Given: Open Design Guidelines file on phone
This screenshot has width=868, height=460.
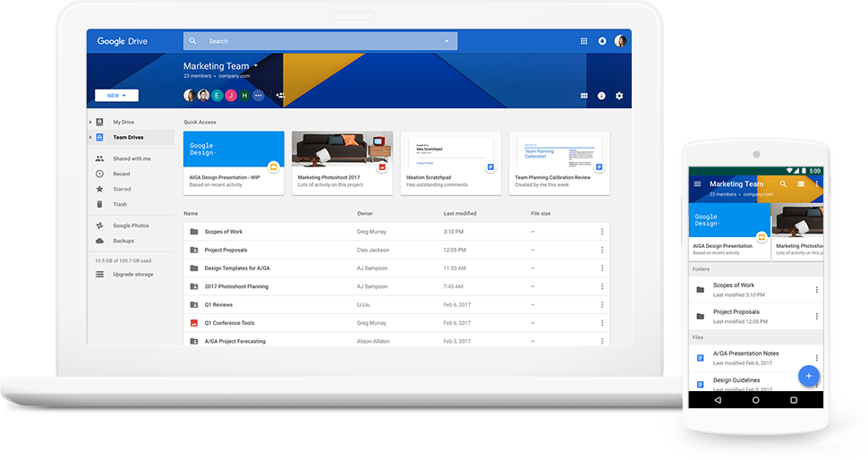Looking at the screenshot, I should tap(755, 382).
